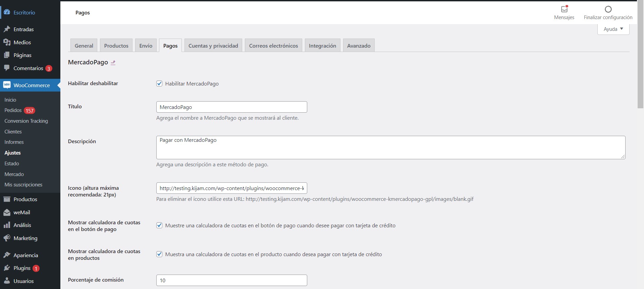The height and width of the screenshot is (289, 644).
Task: Click 'Agrega una descripción a este método' hint
Action: [x=212, y=165]
